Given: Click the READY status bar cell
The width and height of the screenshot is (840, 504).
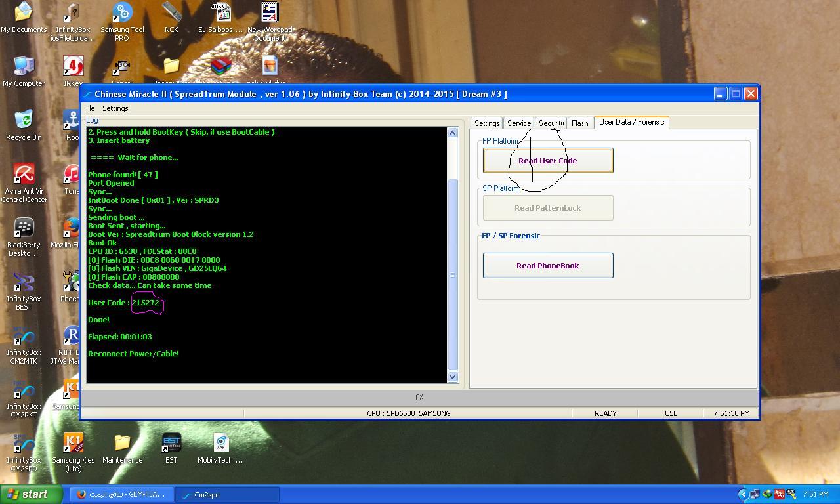Looking at the screenshot, I should click(605, 413).
